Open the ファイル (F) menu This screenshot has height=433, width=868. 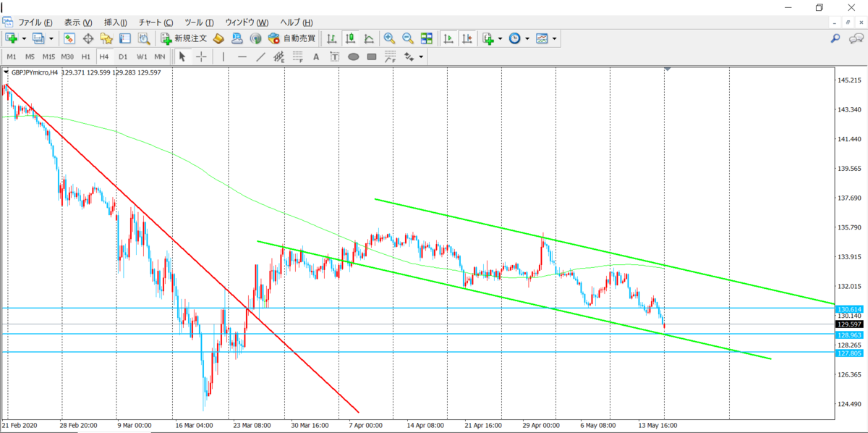point(35,22)
